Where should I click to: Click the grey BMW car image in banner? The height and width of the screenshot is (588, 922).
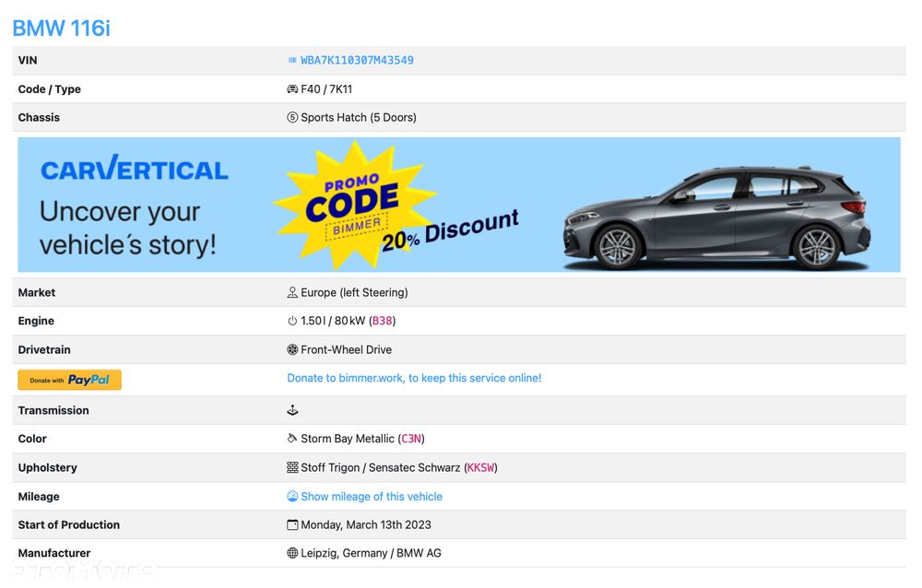click(x=716, y=218)
